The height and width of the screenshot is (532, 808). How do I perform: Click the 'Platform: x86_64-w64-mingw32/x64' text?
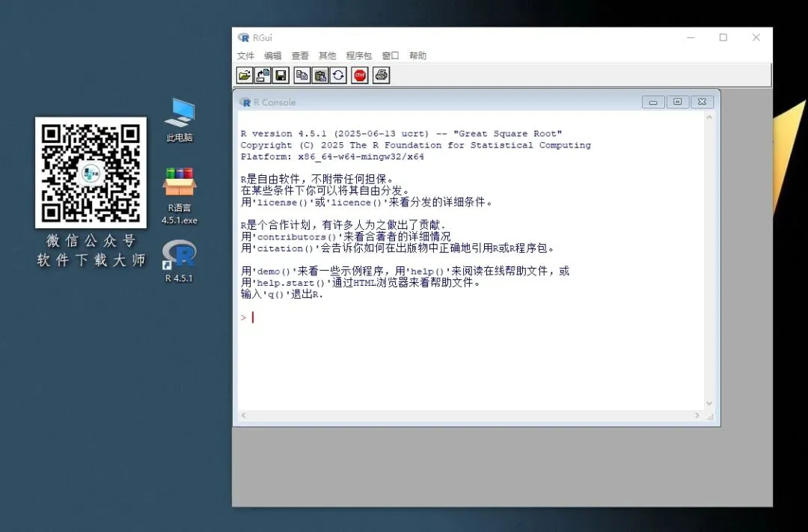(x=332, y=156)
